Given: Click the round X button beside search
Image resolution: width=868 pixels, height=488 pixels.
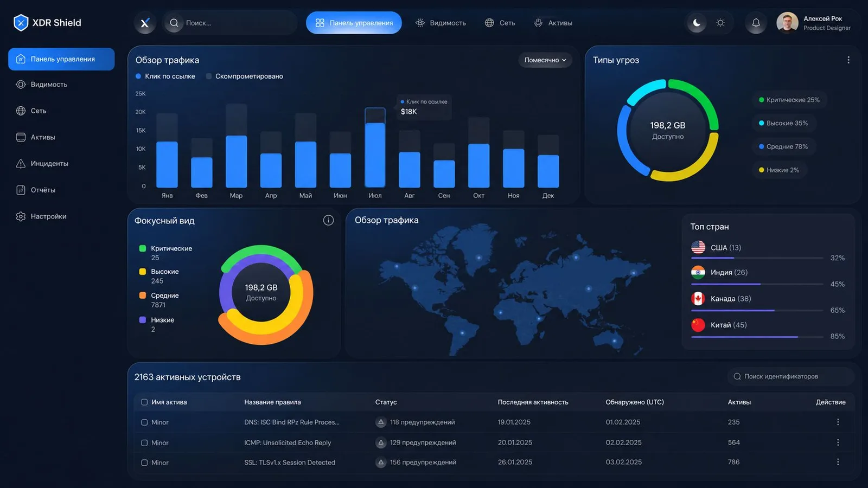Looking at the screenshot, I should coord(145,23).
